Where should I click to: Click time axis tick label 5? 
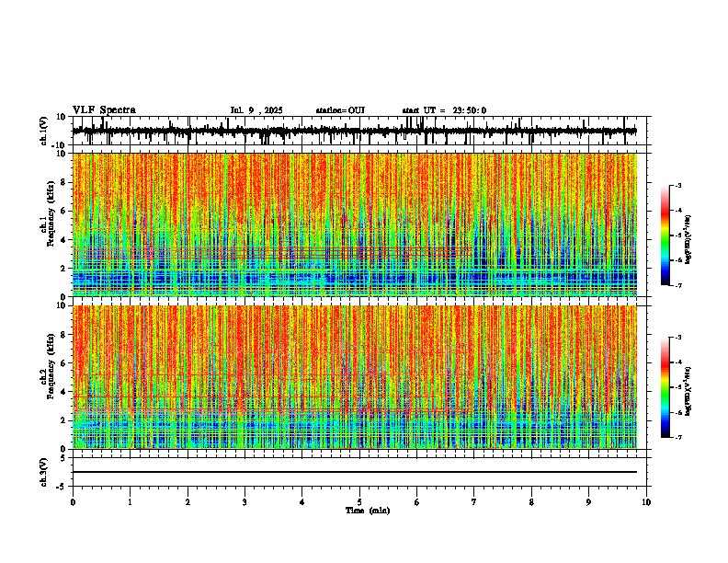(x=359, y=502)
